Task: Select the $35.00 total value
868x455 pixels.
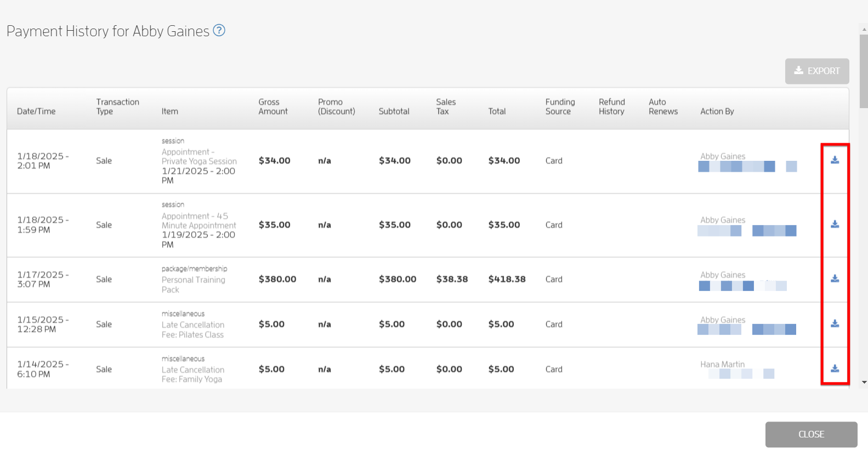Action: 504,224
